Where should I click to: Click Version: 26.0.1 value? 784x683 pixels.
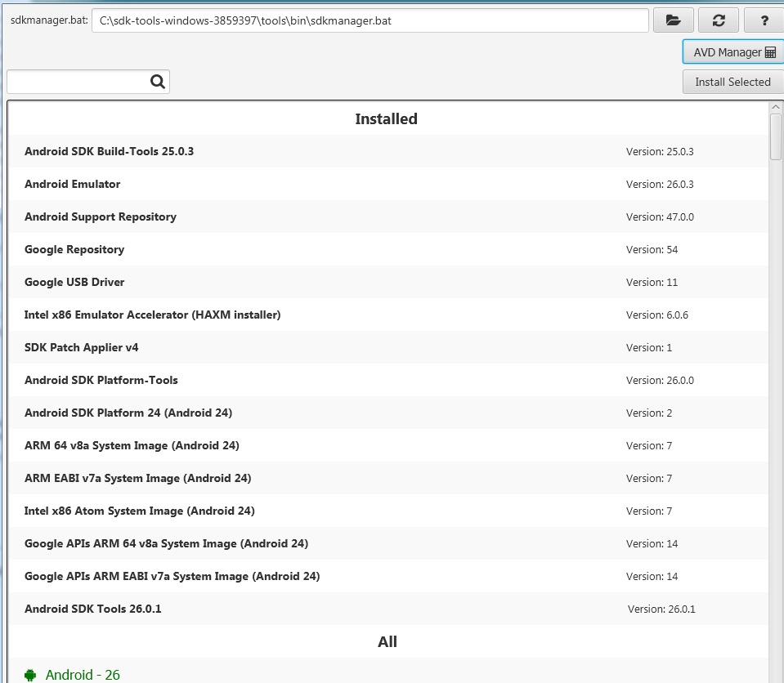click(661, 609)
